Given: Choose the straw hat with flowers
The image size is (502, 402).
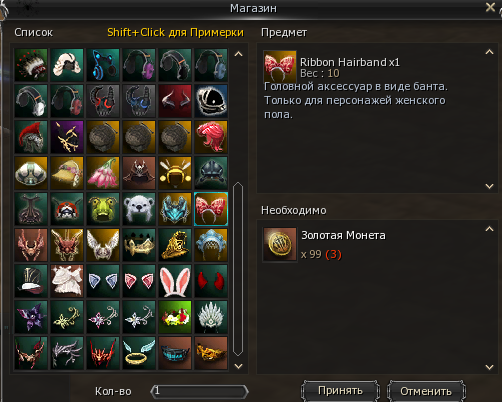Looking at the screenshot, I should (67, 173).
